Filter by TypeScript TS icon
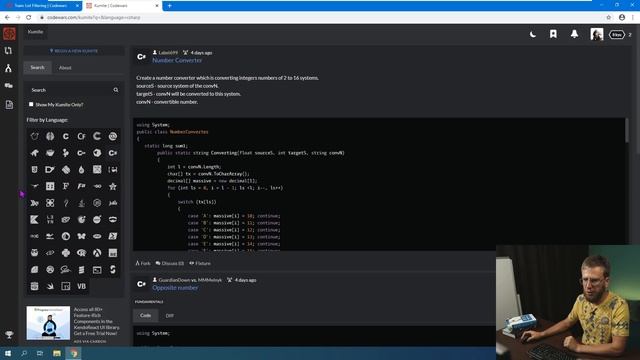Image resolution: width=640 pixels, height=360 pixels. (66, 287)
